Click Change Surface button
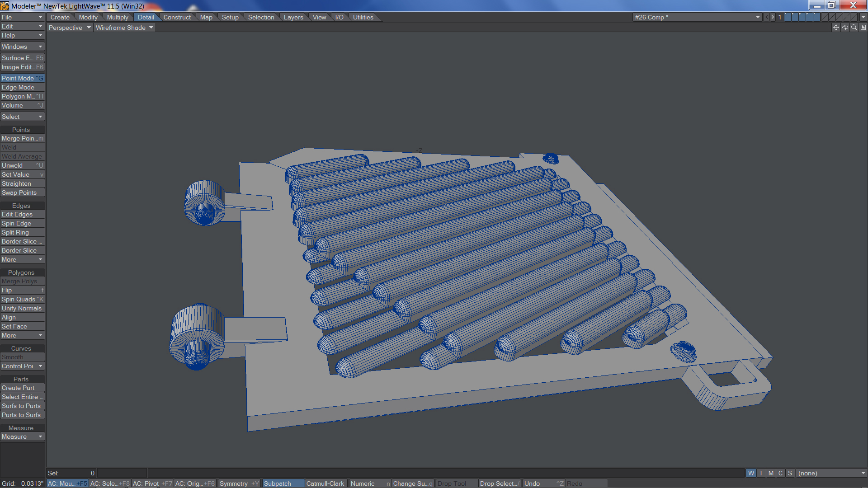The image size is (868, 488). coord(413,483)
